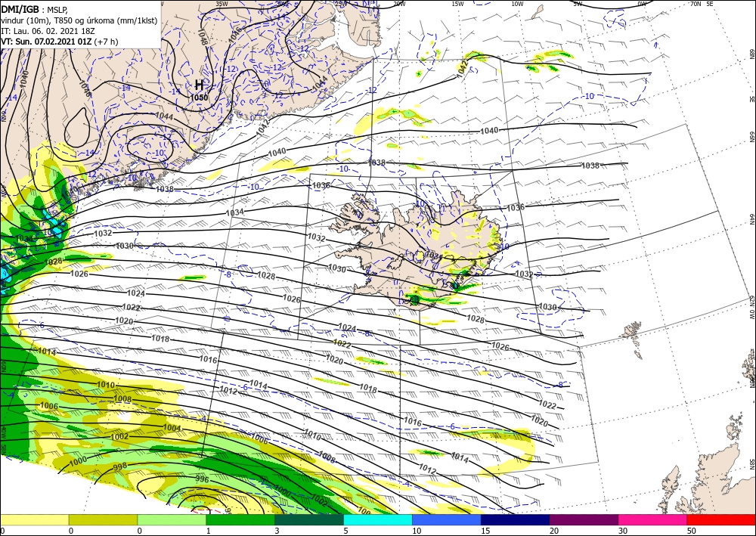The height and width of the screenshot is (536, 756).
Task: Click the legend value '30'
Action: (622, 531)
